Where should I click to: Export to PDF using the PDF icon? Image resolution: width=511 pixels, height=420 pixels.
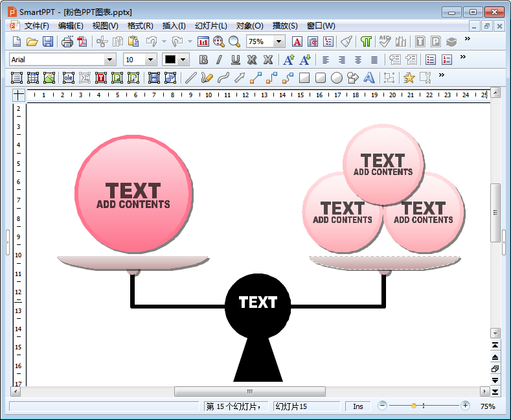pos(82,41)
